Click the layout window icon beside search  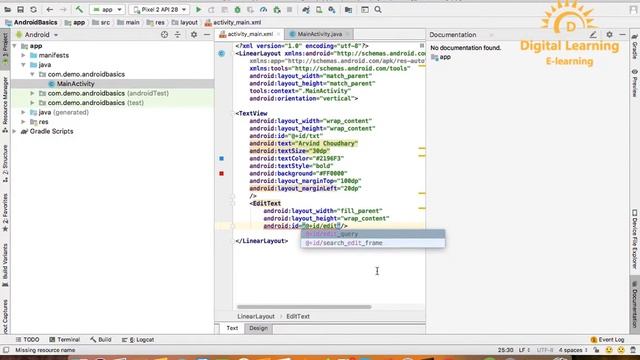[x=364, y=9]
